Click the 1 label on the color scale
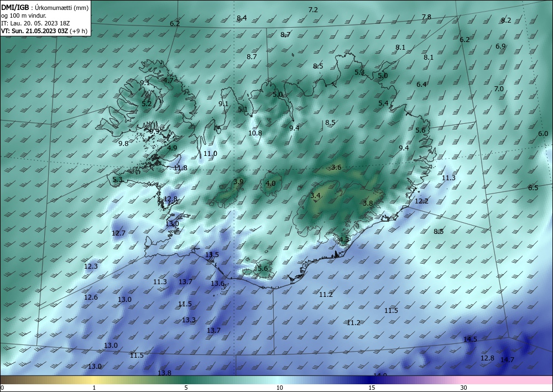553x392 pixels. coord(94,388)
